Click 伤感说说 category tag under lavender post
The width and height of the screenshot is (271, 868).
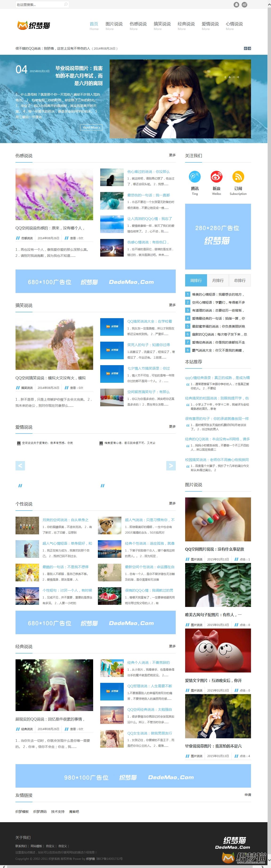(x=27, y=238)
